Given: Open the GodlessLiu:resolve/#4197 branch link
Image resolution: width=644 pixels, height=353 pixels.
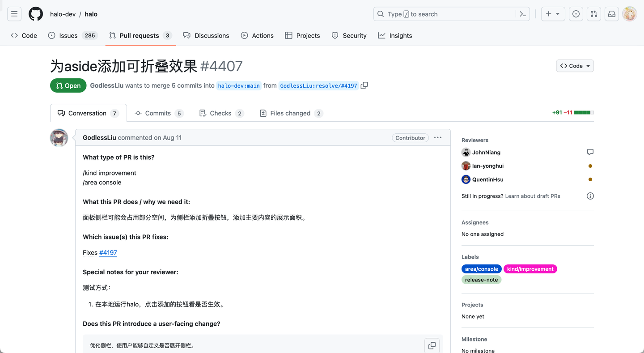Looking at the screenshot, I should (x=318, y=85).
